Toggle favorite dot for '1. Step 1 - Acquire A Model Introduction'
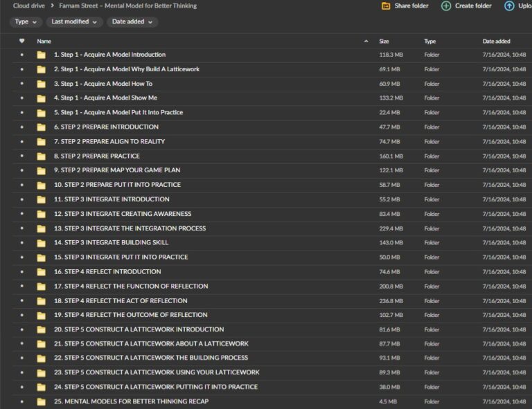The height and width of the screenshot is (409, 532). pyautogui.click(x=21, y=55)
